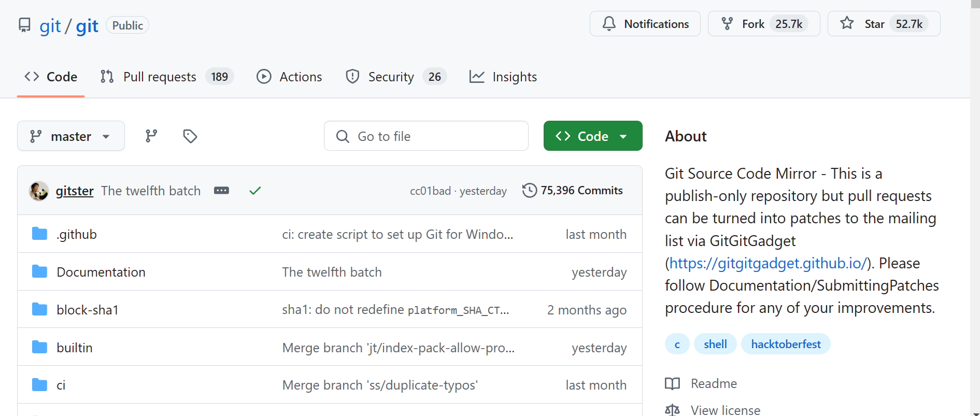The height and width of the screenshot is (416, 980).
Task: Click gitster's avatar image
Action: coord(39,191)
